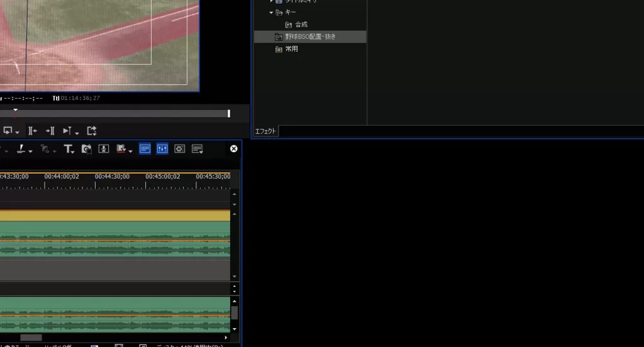Click the Set Out point icon

[50, 131]
